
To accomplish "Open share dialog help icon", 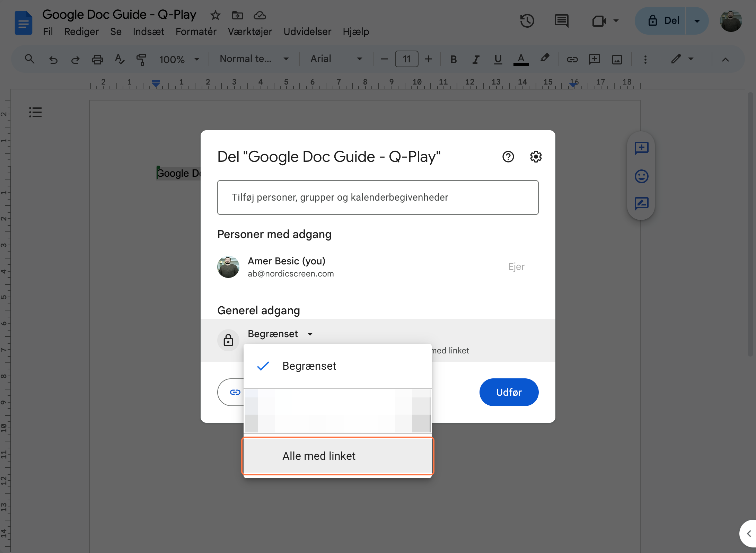I will point(508,157).
